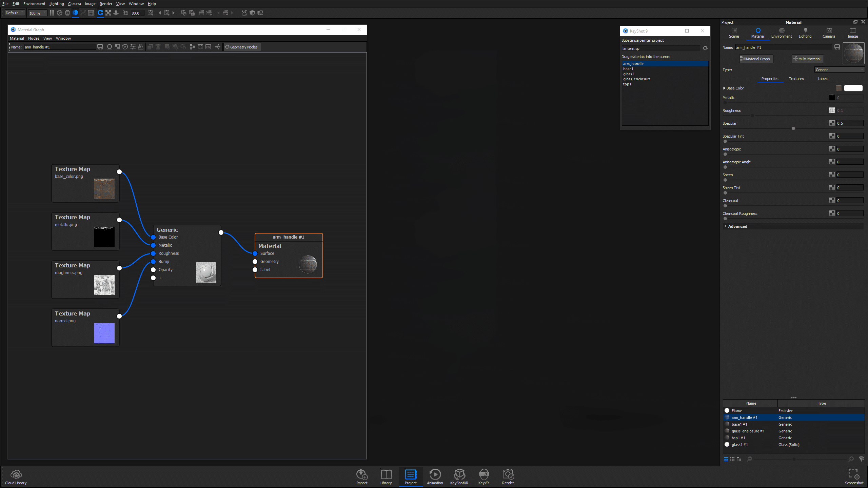Select the Flame emissive material row

coord(793,411)
